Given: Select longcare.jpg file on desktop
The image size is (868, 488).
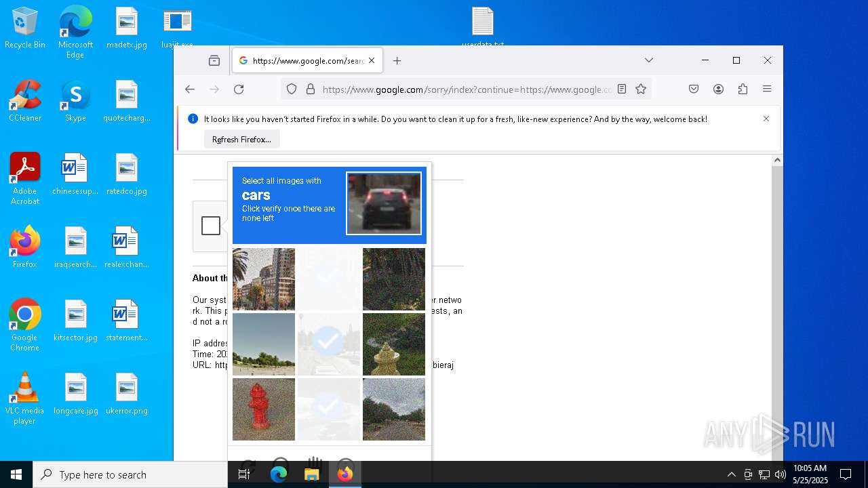Looking at the screenshot, I should tap(75, 394).
